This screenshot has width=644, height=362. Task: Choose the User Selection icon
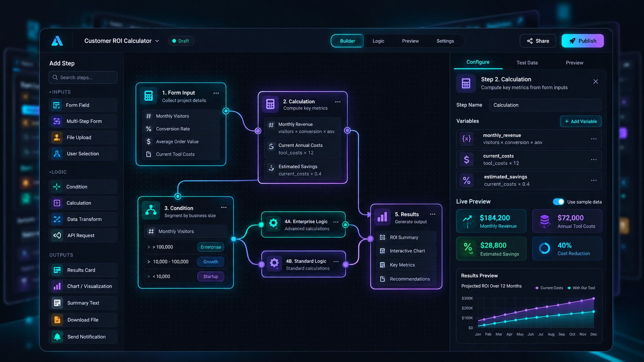[x=57, y=153]
